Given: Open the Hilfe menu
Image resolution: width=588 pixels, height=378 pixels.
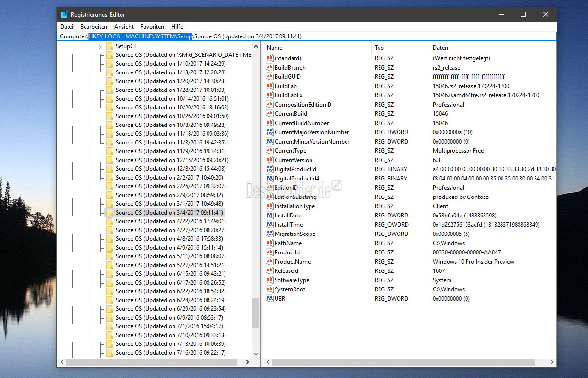Looking at the screenshot, I should coord(177,27).
